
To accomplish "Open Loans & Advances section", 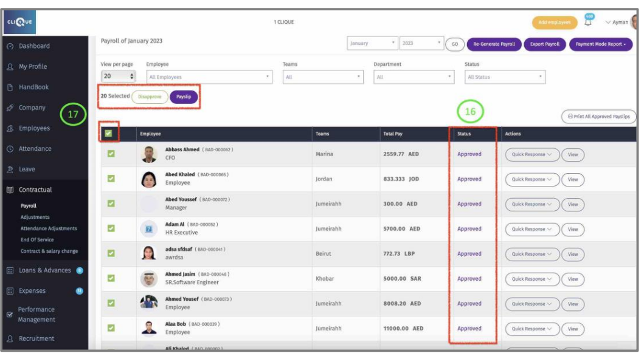I will [44, 270].
